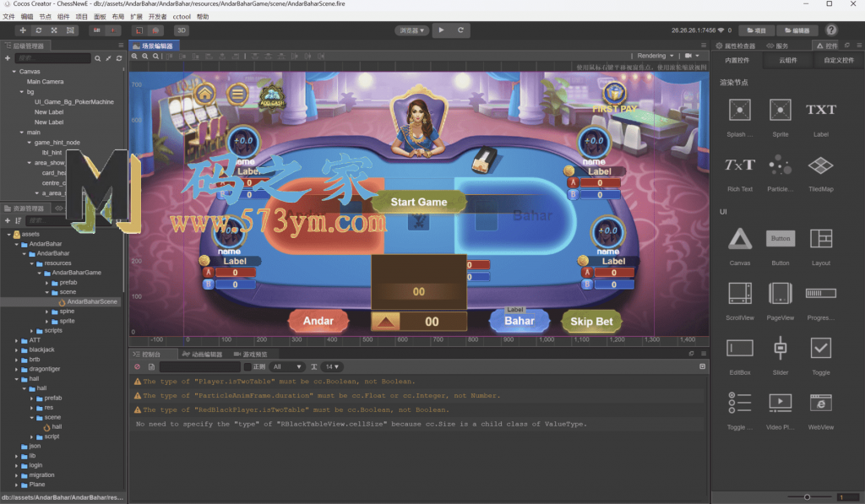Play the scene preview
The image size is (865, 504).
click(x=441, y=30)
